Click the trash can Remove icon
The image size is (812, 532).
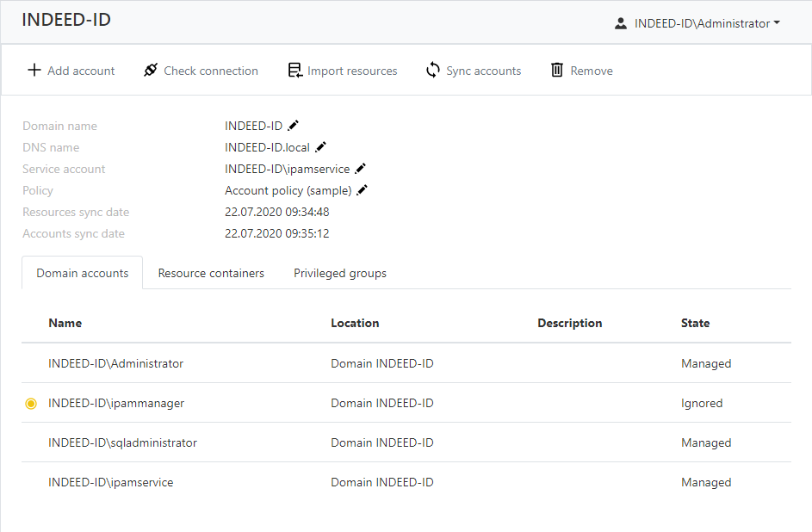click(557, 71)
